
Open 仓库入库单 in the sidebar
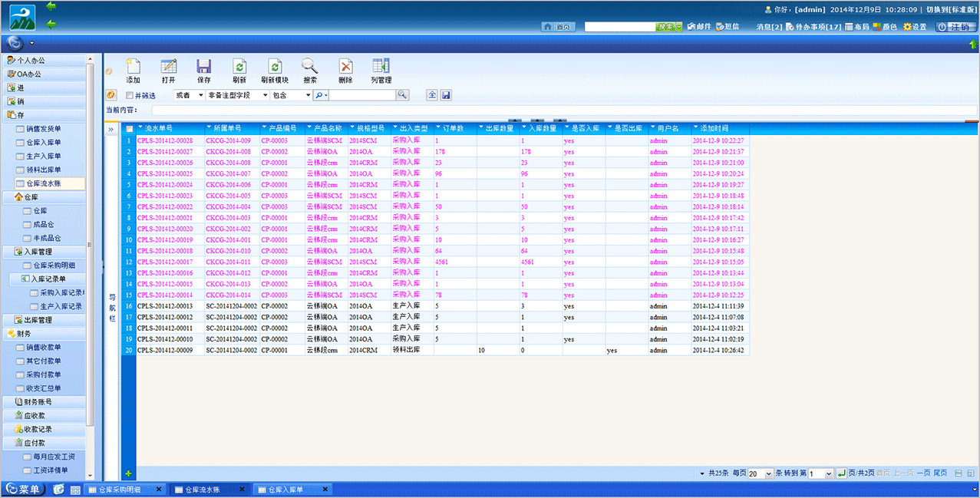[x=44, y=143]
